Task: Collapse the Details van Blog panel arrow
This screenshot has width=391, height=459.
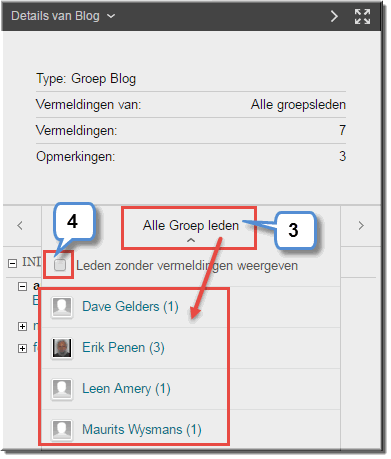Action: pos(334,16)
